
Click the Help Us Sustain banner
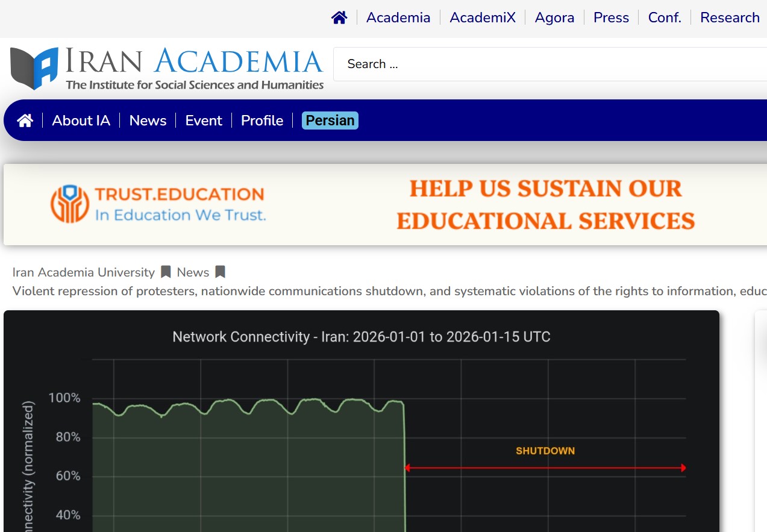click(x=545, y=205)
